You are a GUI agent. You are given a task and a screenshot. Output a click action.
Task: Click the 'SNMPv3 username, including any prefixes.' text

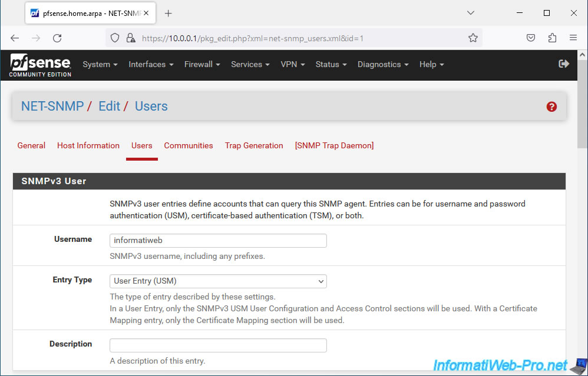(x=187, y=257)
